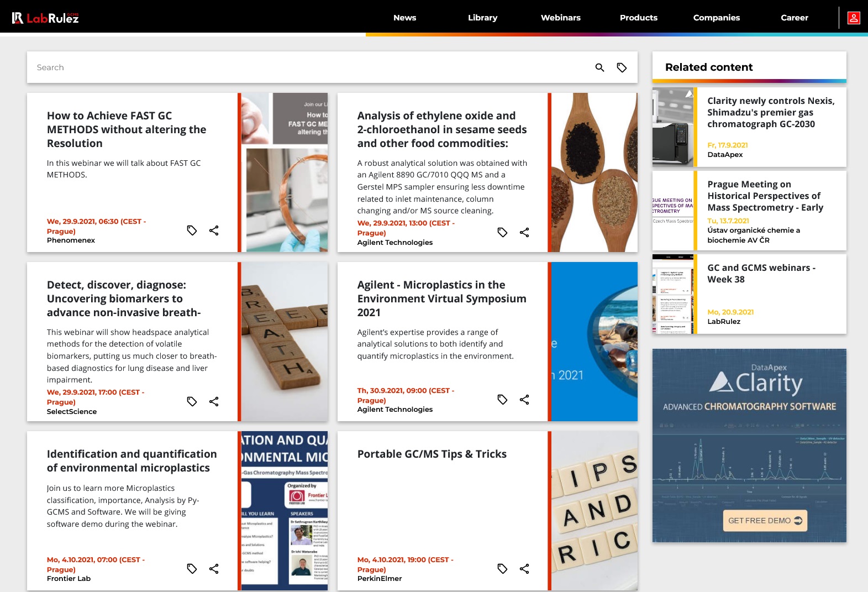The image size is (868, 592).
Task: Open Prague Meeting on Historical Perspectives article
Action: click(765, 196)
